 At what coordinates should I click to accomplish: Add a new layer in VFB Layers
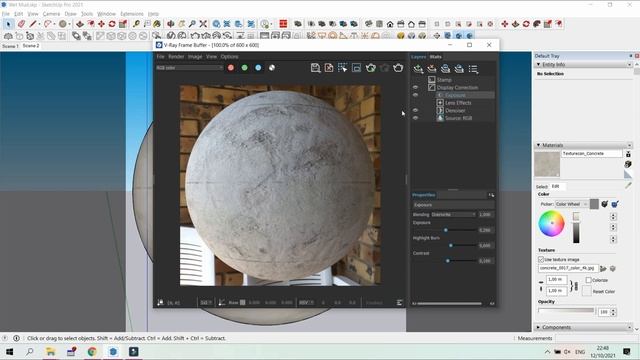point(418,69)
